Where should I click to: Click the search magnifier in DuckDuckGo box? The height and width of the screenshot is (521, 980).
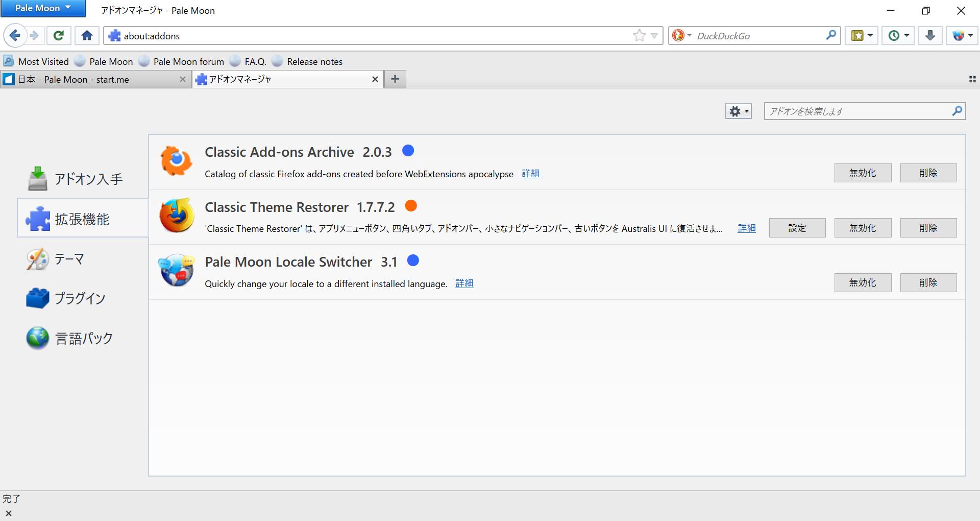831,35
